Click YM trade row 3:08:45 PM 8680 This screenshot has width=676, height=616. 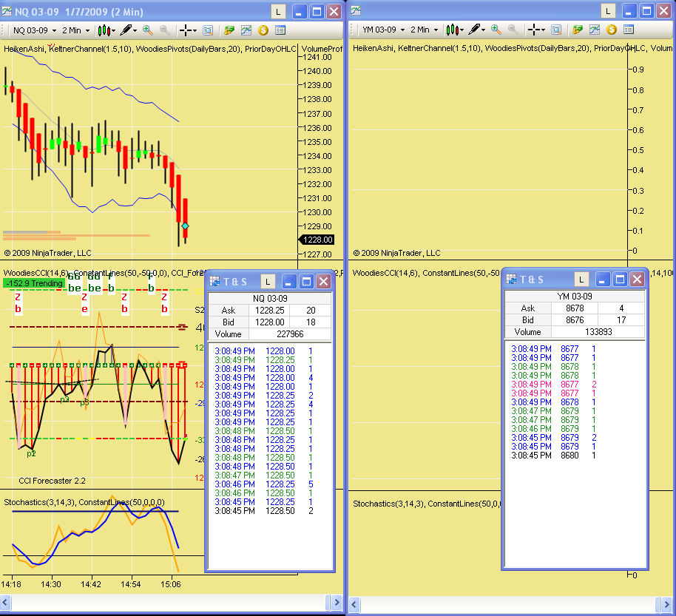coord(554,456)
